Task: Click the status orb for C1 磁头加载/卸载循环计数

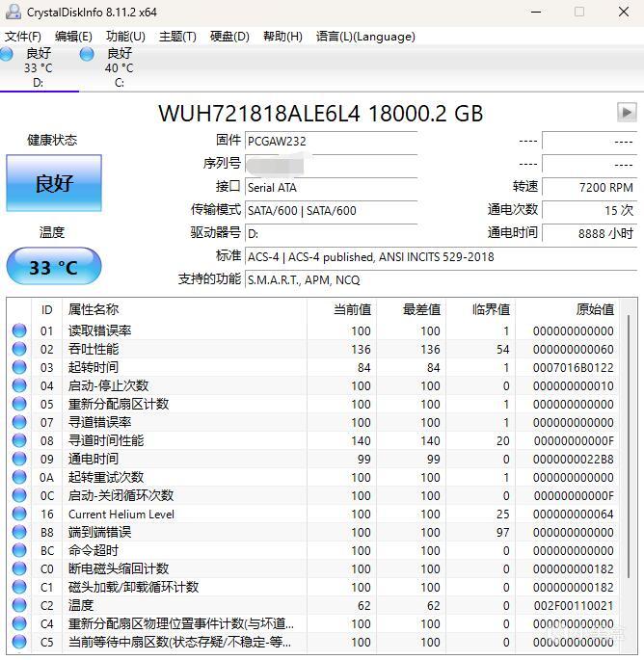Action: (19, 587)
